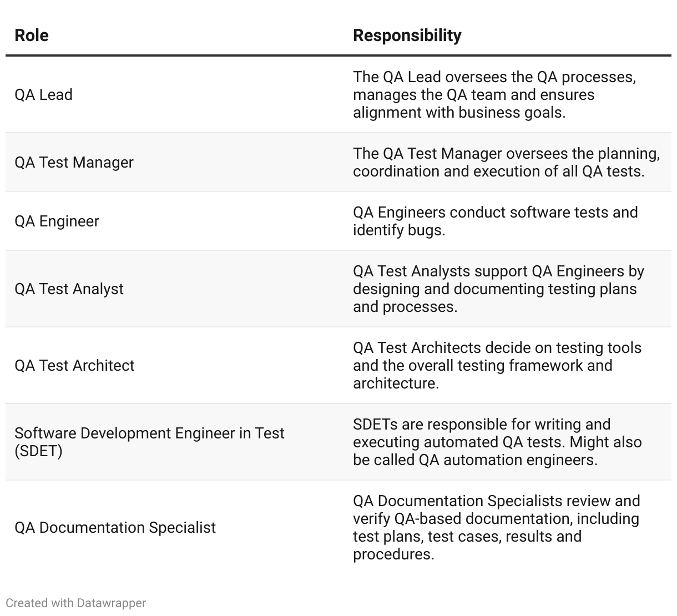Open the Created with Datawrapper link
Image resolution: width=677 pixels, height=616 pixels.
coord(76,603)
